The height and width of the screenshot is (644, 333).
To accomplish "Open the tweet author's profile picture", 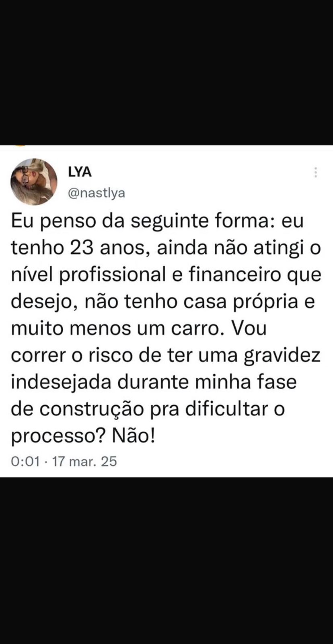I will click(x=33, y=182).
